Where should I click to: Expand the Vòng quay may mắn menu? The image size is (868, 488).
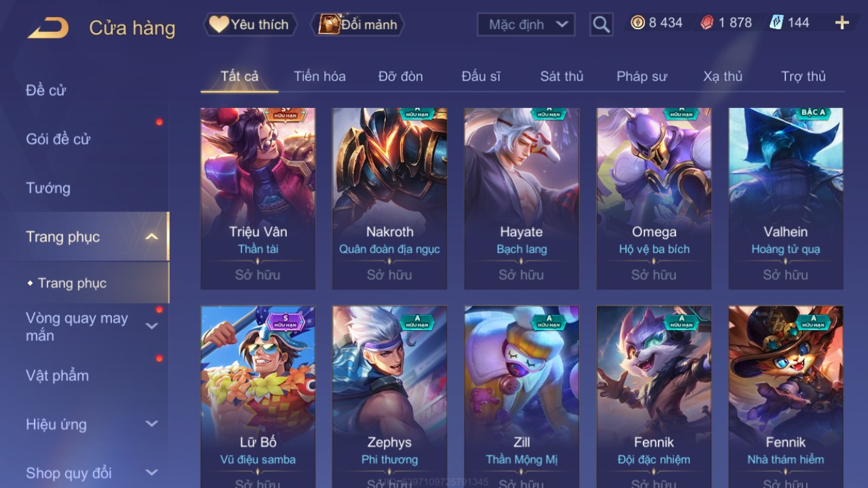pyautogui.click(x=152, y=326)
